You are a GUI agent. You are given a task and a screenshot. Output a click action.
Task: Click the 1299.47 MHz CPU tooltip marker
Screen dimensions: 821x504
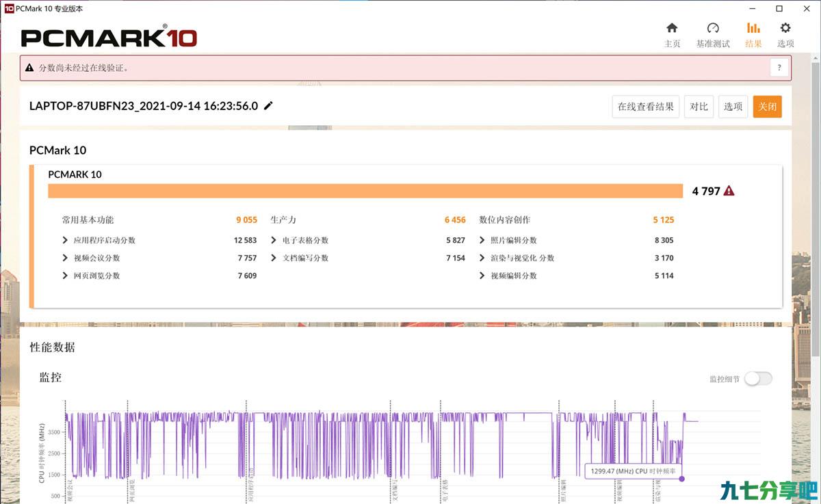[681, 479]
